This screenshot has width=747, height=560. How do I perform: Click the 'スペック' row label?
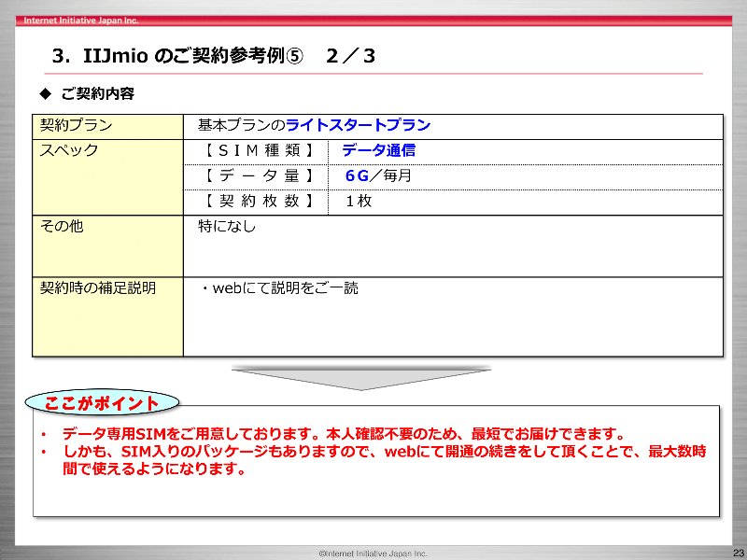pos(69,150)
